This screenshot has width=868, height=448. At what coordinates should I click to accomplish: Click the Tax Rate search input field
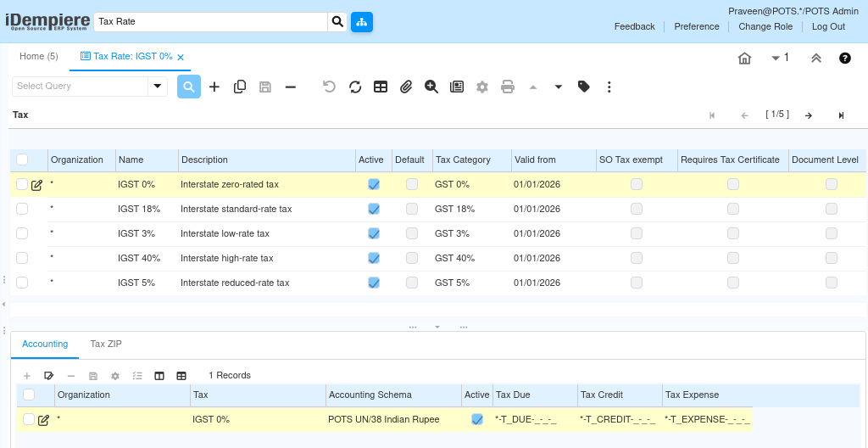click(210, 22)
